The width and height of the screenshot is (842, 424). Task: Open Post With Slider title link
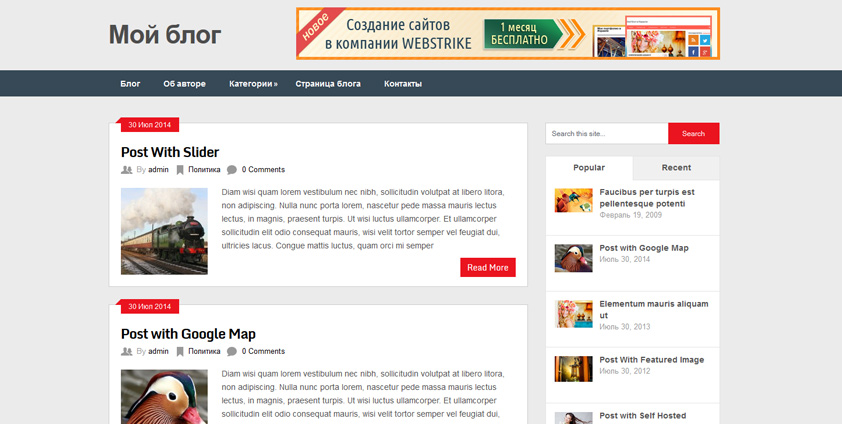(x=170, y=152)
